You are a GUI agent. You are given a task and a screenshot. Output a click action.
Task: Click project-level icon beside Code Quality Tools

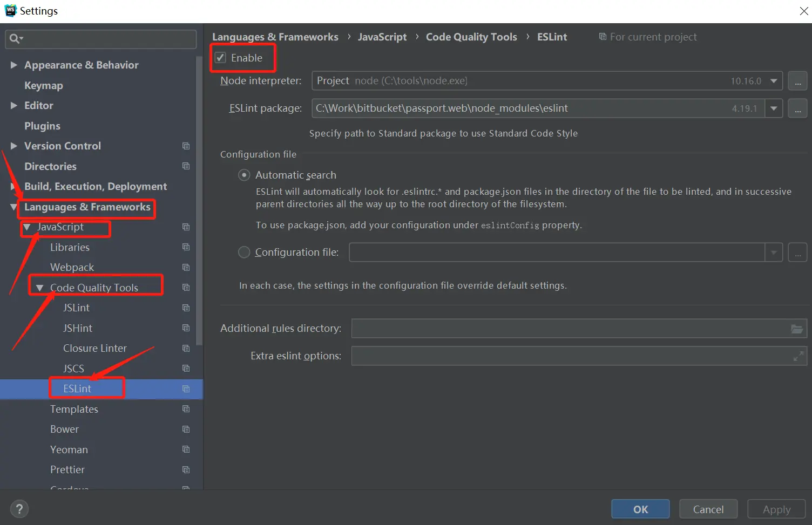(x=186, y=288)
